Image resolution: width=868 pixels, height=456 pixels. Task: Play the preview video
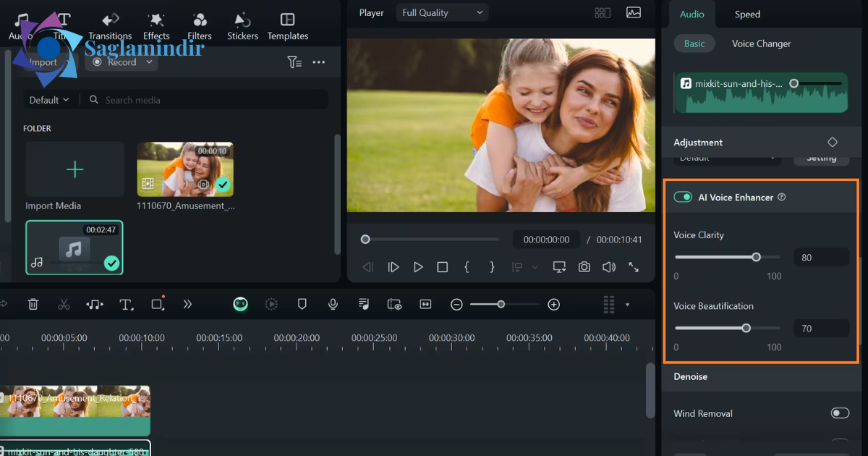point(418,267)
